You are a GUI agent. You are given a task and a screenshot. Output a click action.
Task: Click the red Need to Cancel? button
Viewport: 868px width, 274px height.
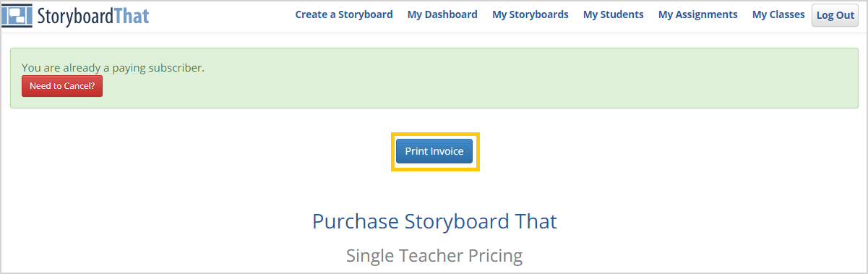coord(62,86)
